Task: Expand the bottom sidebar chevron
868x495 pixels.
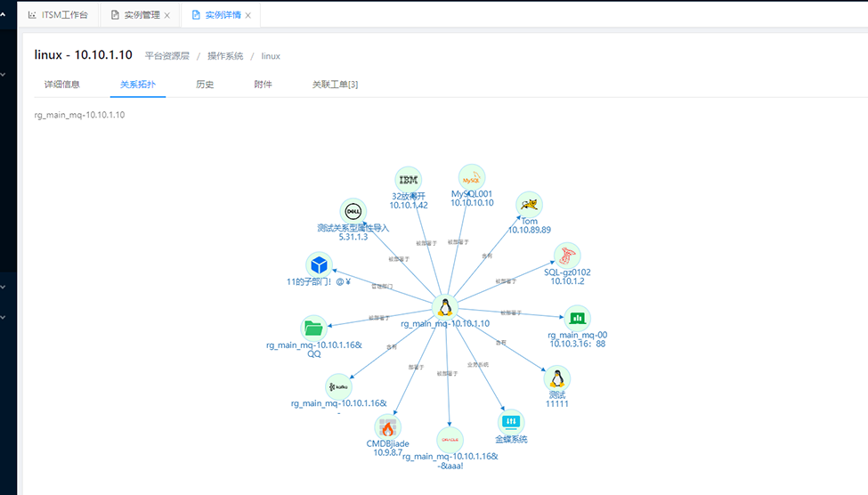Action: coord(3,317)
